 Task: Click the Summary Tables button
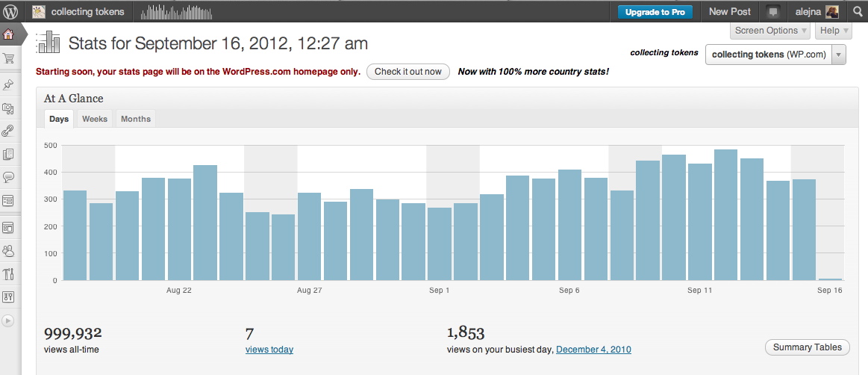click(807, 347)
